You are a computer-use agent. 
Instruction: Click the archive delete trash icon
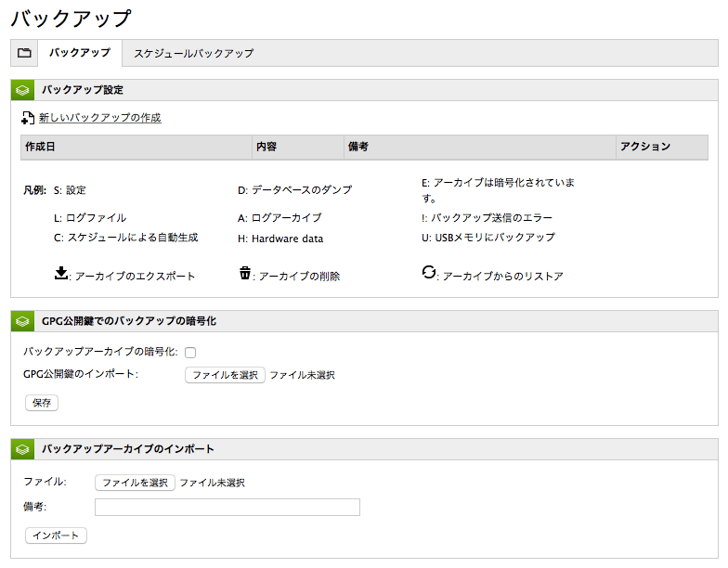[245, 273]
